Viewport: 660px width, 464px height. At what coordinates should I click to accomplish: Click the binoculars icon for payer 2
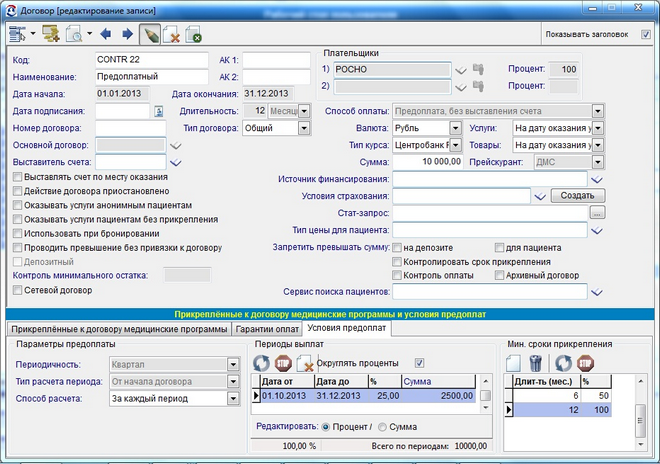(x=478, y=86)
